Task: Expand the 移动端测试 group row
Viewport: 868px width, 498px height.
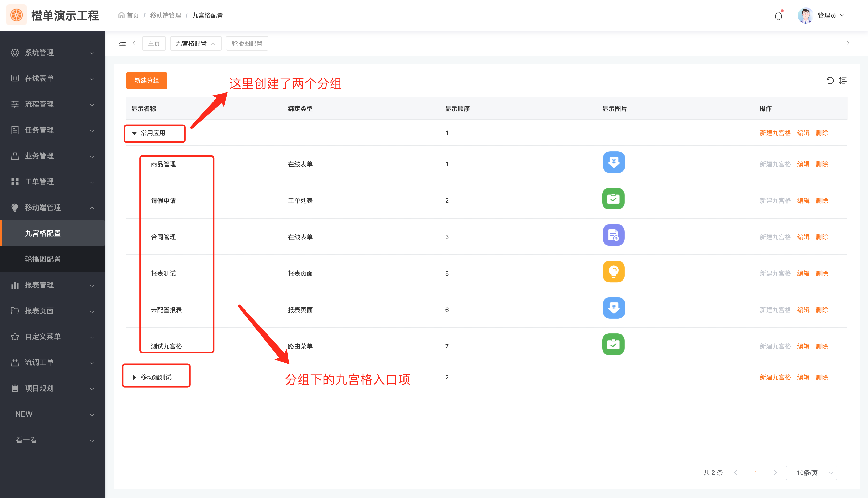Action: pos(134,377)
